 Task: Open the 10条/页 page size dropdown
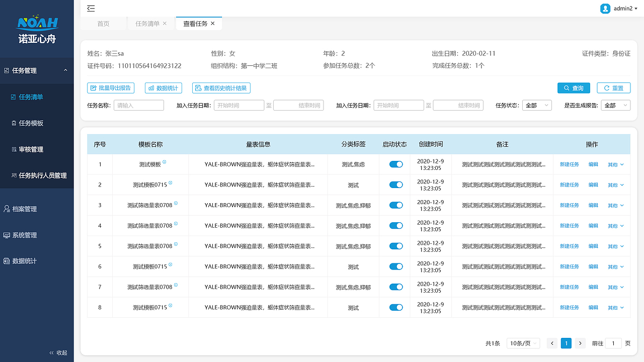pyautogui.click(x=523, y=343)
